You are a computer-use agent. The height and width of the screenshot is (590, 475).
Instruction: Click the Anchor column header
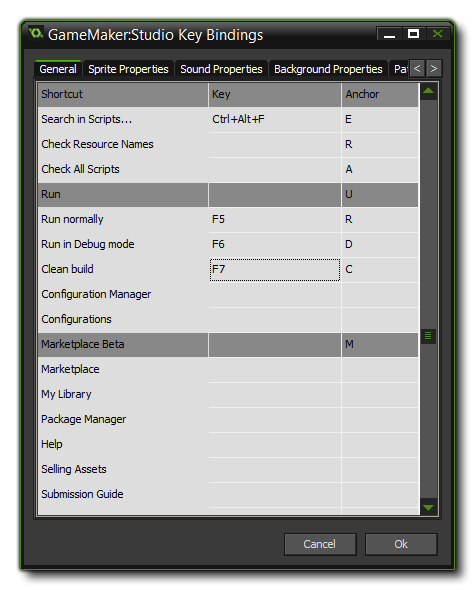point(380,94)
